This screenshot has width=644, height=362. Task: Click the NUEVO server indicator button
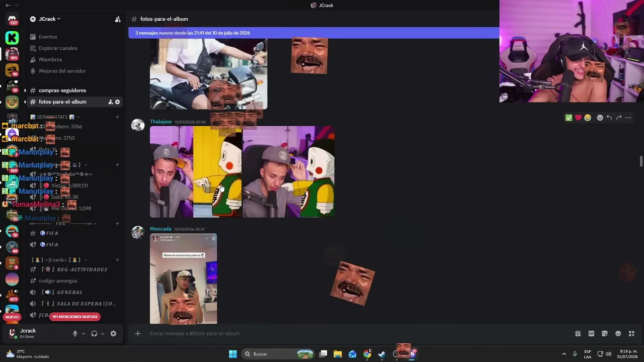tap(12, 317)
